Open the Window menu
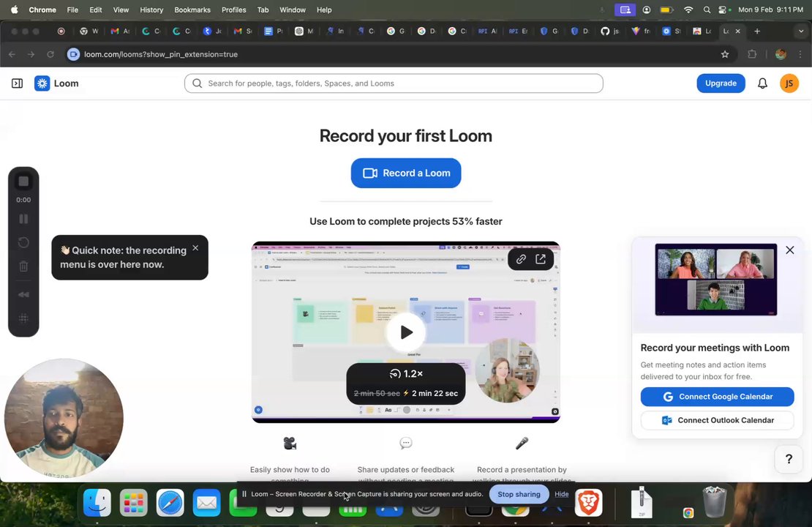Screen dimensions: 812x527 pos(293,10)
